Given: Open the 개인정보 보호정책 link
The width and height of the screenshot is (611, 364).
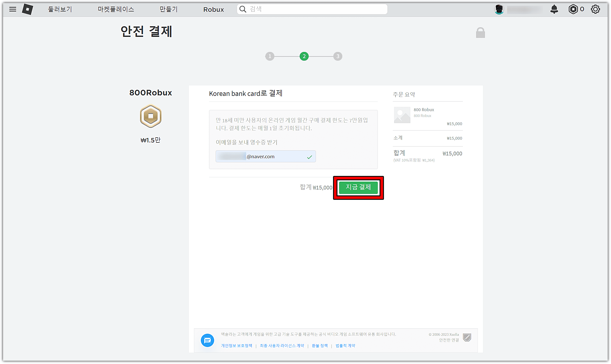Looking at the screenshot, I should (236, 345).
